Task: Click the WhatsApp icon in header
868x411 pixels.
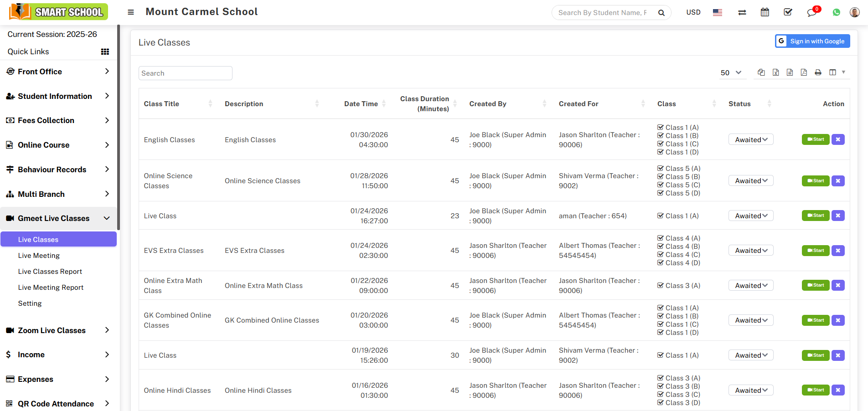Action: tap(836, 12)
